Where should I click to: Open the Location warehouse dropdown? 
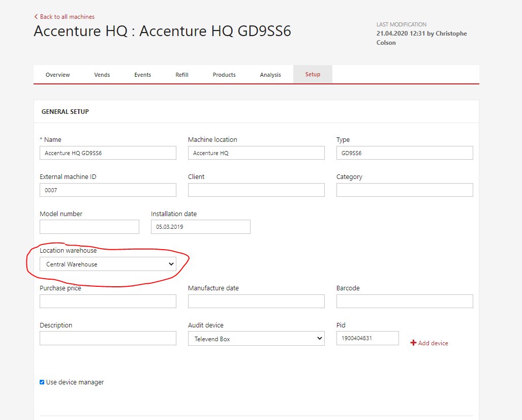click(108, 264)
